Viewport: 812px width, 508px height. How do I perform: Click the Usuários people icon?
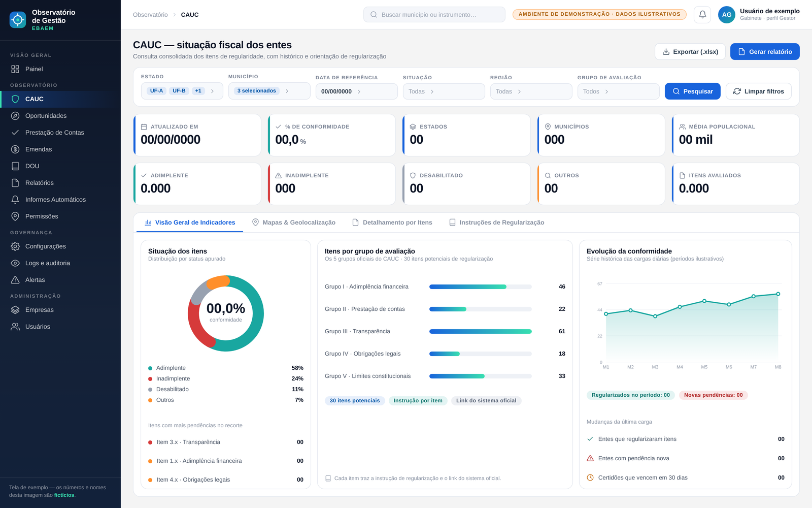click(x=15, y=327)
